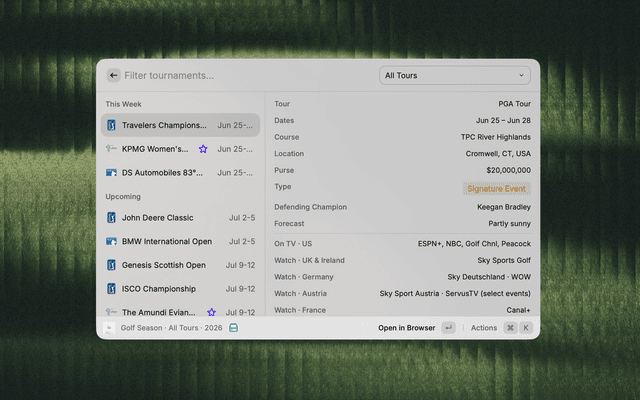
Task: Select the Genesis Scottish Open entry
Action: click(180, 265)
